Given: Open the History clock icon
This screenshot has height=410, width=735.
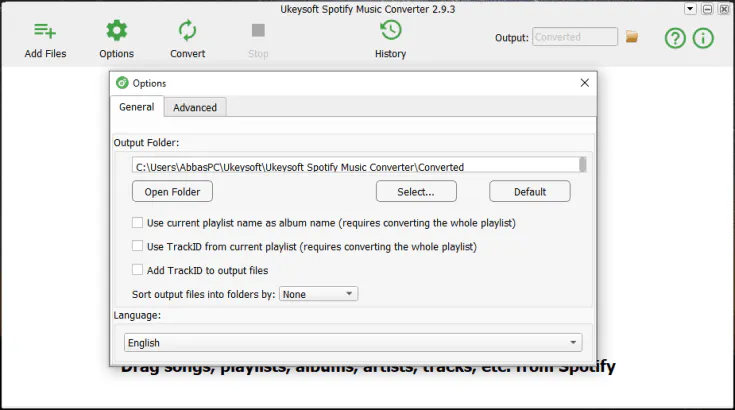Looking at the screenshot, I should coord(390,30).
